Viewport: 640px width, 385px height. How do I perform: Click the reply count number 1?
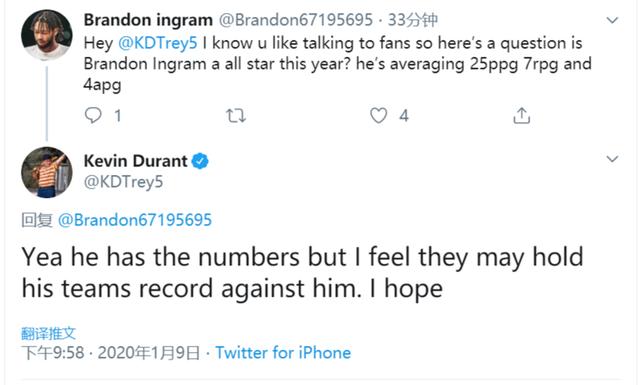[118, 116]
